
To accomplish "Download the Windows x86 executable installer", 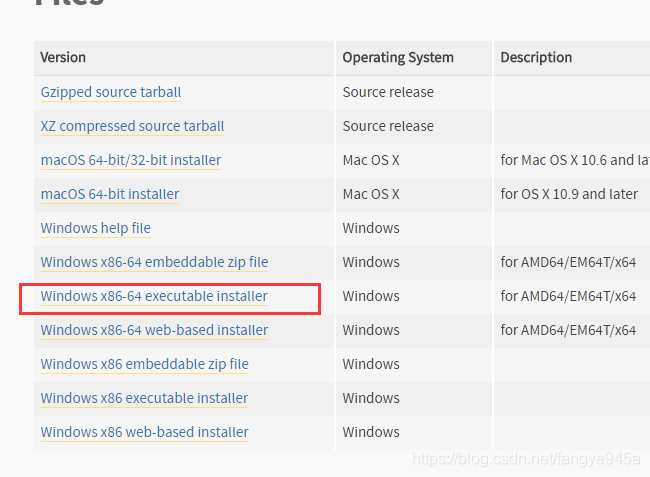I will click(x=144, y=398).
